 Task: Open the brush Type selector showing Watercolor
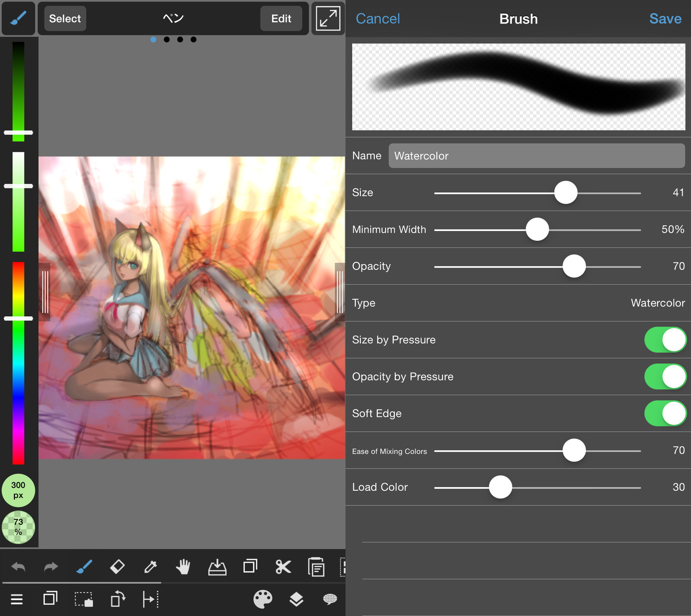657,303
